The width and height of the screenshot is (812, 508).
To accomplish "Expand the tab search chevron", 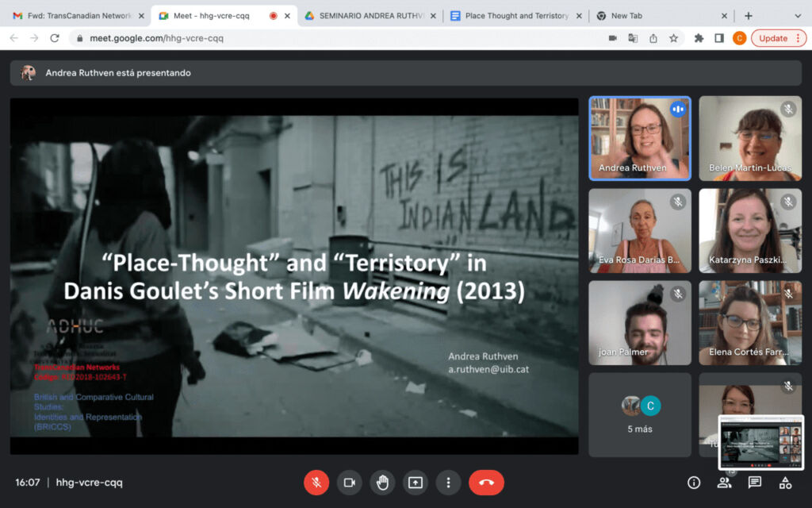I will [798, 15].
